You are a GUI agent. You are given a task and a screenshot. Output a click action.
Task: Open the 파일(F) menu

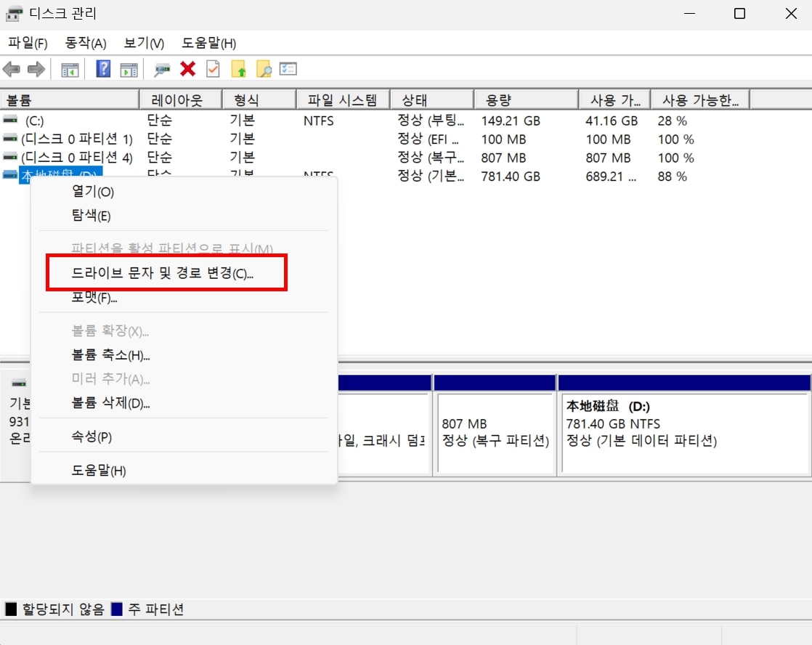coord(28,43)
